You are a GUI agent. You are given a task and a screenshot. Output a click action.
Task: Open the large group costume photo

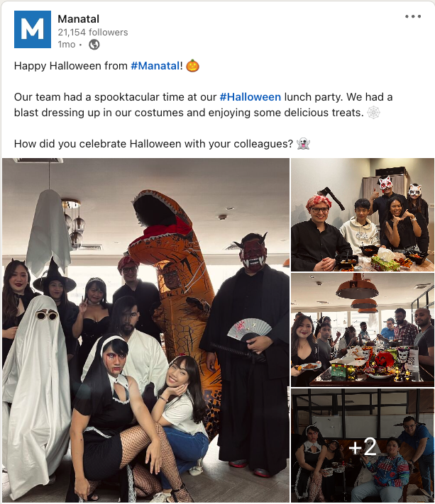point(145,330)
